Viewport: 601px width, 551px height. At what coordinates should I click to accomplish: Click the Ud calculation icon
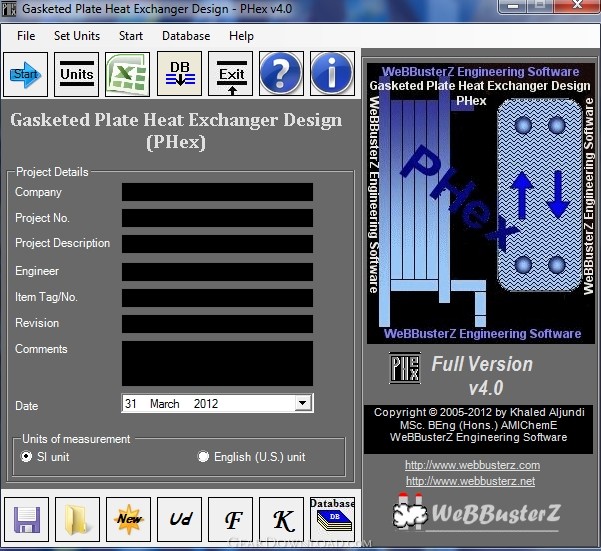[x=179, y=519]
